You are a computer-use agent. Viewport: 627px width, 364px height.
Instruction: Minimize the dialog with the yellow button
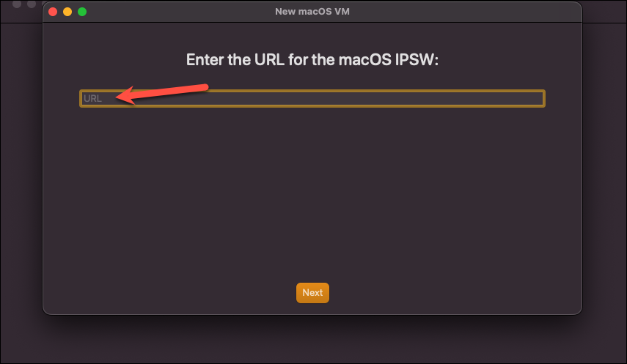click(x=67, y=12)
